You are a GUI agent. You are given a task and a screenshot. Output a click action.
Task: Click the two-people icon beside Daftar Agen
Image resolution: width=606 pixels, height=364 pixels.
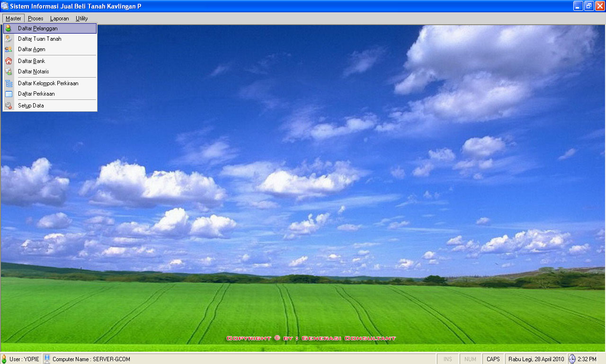(x=9, y=49)
